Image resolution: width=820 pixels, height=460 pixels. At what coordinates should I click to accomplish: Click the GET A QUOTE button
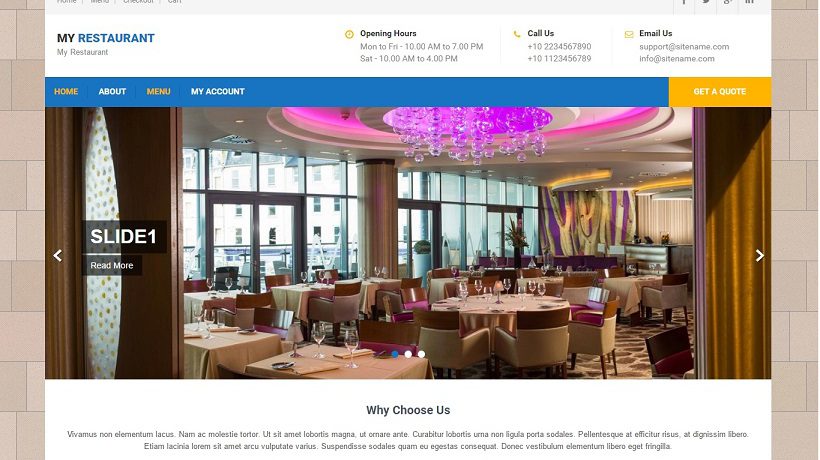pyautogui.click(x=720, y=91)
